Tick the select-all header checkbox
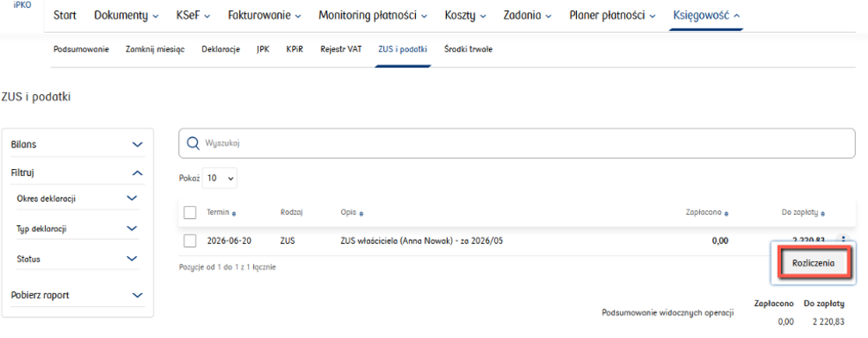The image size is (868, 338). tap(189, 213)
